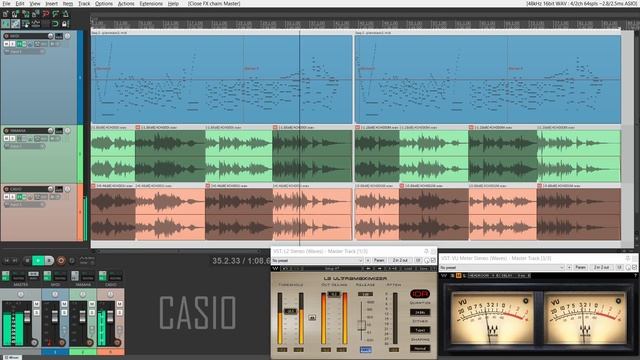Click the CASIO mixer volume fader
Viewport: 640px width, 360px height.
(110, 317)
